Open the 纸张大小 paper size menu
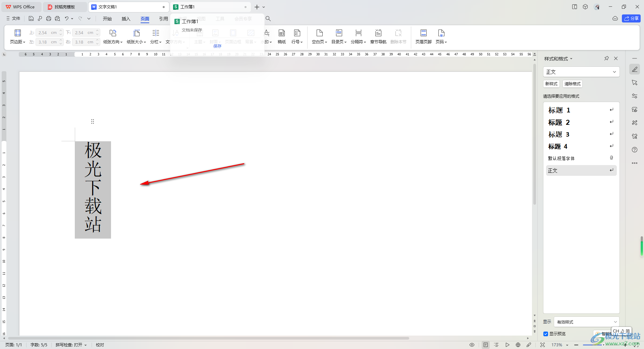This screenshot has height=349, width=644. click(136, 37)
